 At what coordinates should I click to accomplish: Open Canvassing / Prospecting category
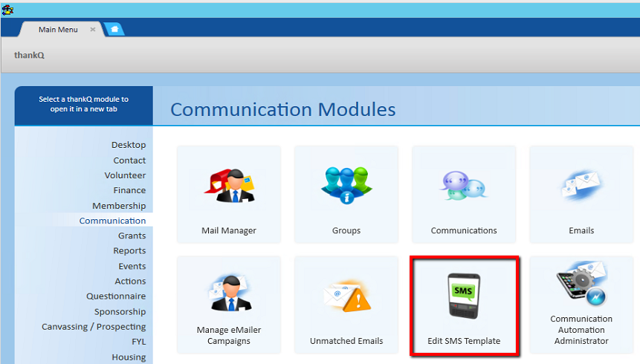tap(94, 327)
